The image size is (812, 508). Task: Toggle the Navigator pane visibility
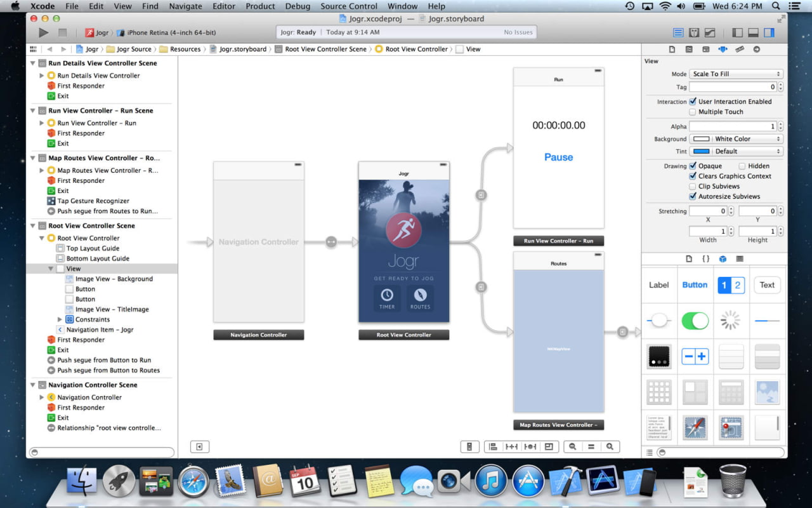tap(737, 32)
